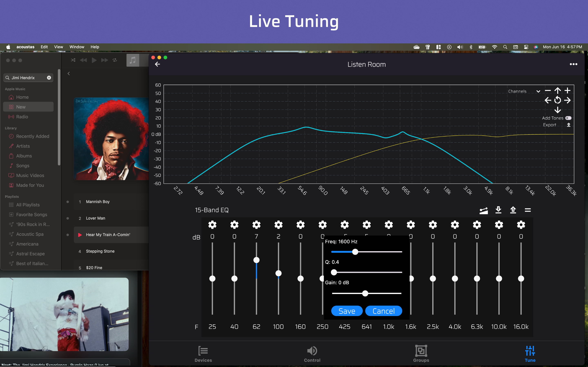Toggle repeat in the Music player

(x=115, y=60)
